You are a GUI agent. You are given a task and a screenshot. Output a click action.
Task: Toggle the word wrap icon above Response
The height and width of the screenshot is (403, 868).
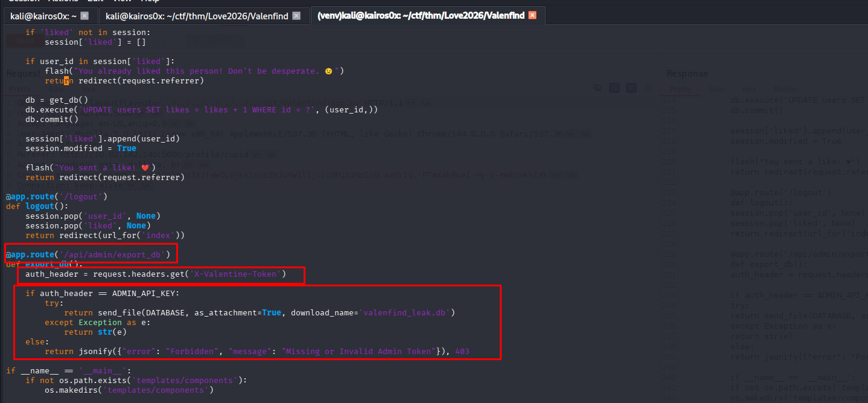tap(614, 88)
